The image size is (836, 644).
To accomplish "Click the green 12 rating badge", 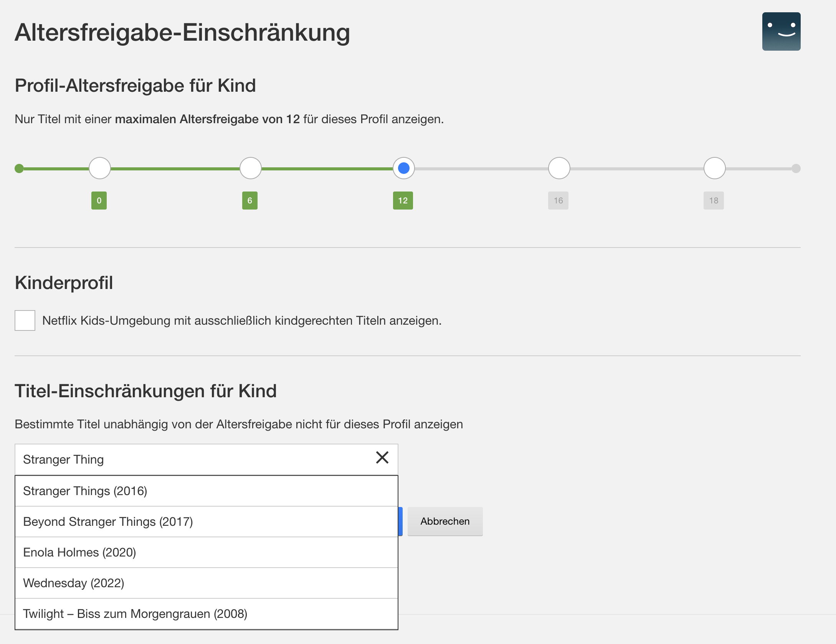I will pos(403,200).
